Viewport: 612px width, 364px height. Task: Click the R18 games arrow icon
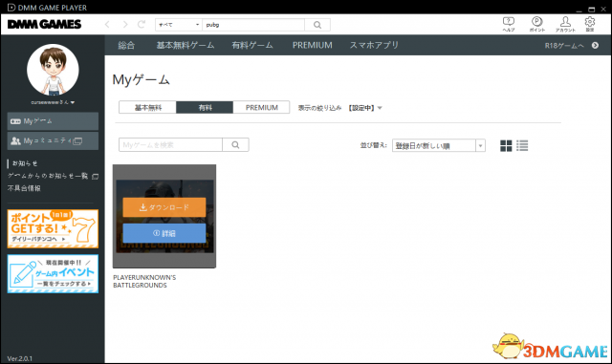(595, 45)
